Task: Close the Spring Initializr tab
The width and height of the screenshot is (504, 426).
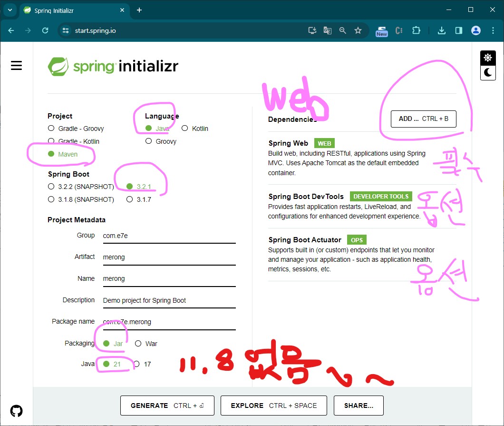Action: (122, 10)
